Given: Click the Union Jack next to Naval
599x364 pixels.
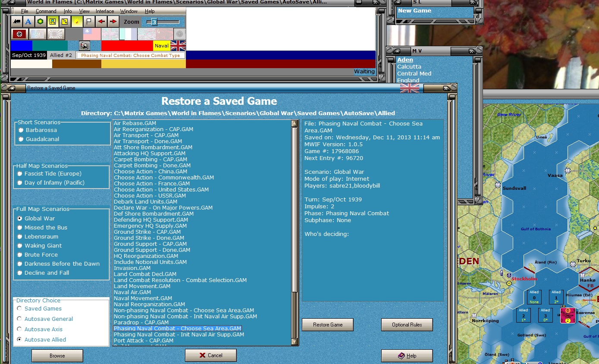Looking at the screenshot, I should click(178, 46).
